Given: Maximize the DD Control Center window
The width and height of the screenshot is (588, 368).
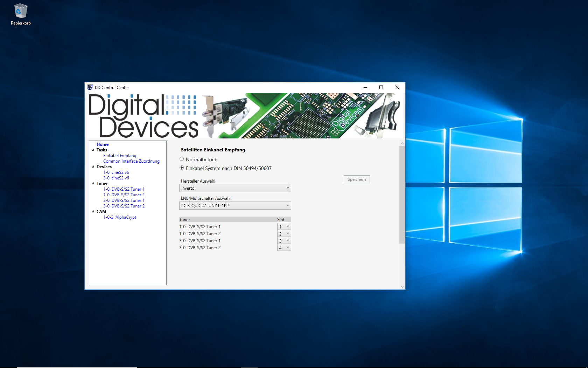Looking at the screenshot, I should click(381, 87).
